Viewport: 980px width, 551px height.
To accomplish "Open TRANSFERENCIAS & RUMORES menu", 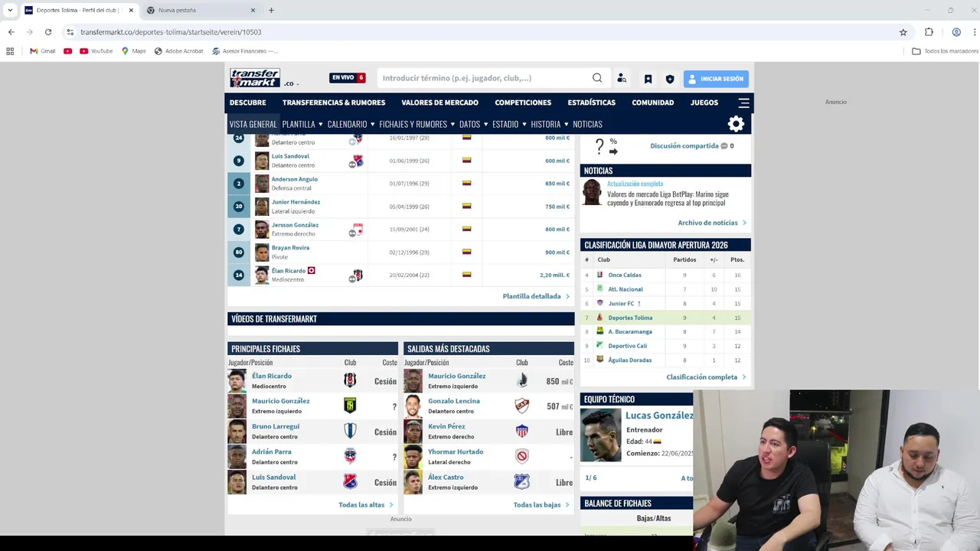I will click(334, 103).
